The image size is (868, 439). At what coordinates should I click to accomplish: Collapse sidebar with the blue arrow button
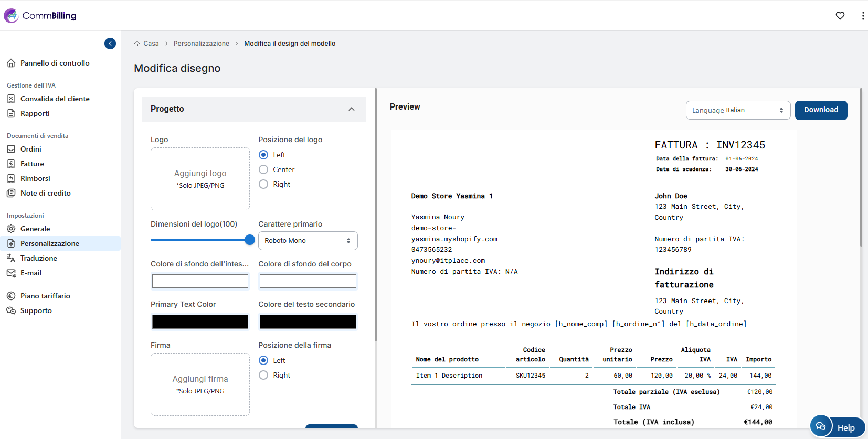tap(110, 44)
